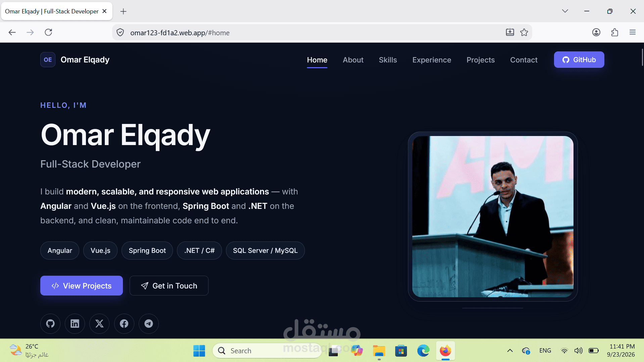Click the Vue.js skill tag
Viewport: 644px width, 362px height.
coord(100,251)
